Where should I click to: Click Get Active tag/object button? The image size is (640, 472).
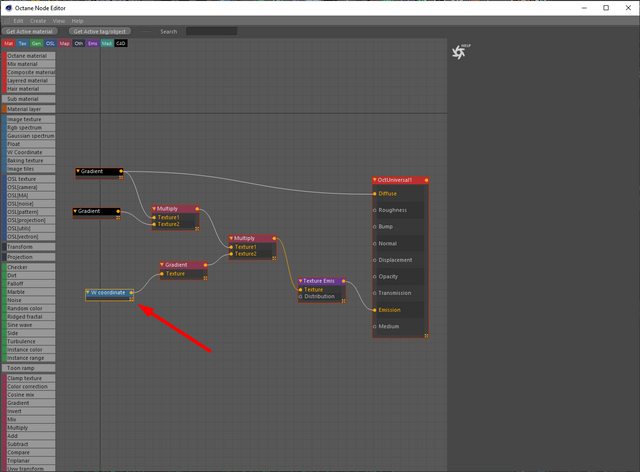click(100, 31)
